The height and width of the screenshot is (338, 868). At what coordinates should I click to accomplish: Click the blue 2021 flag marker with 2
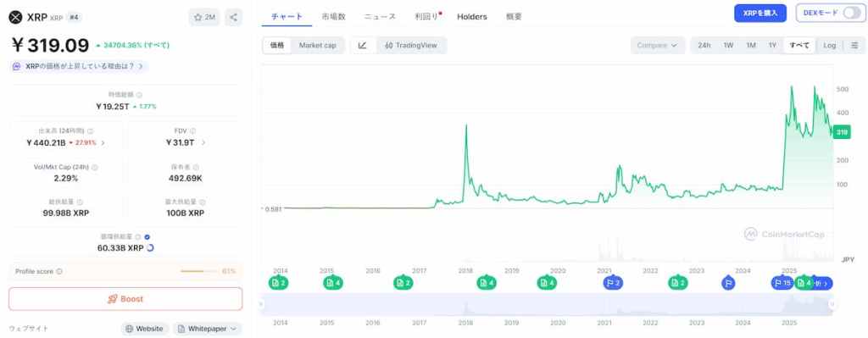613,283
